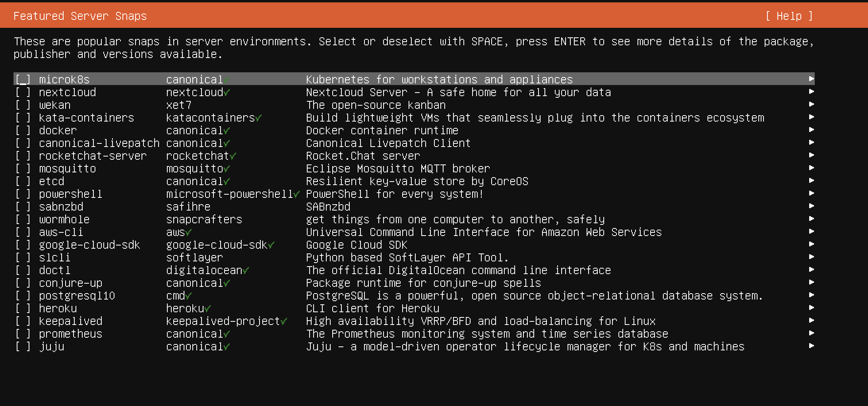This screenshot has width=868, height=406.
Task: Toggle the rocketchat-server snap checkbox
Action: pyautogui.click(x=23, y=156)
